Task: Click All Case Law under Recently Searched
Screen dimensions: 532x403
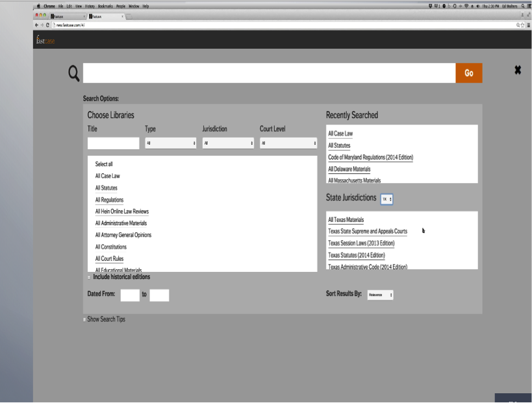Action: pos(340,134)
